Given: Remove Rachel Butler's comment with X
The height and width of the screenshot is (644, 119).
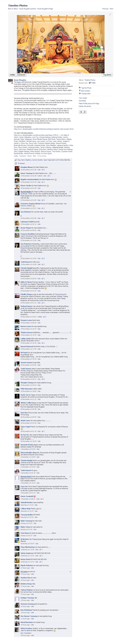Looking at the screenshot, I should pos(70,192).
